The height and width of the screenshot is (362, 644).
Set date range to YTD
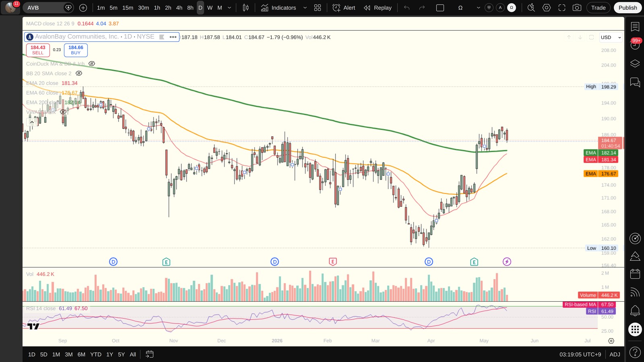[x=96, y=354]
